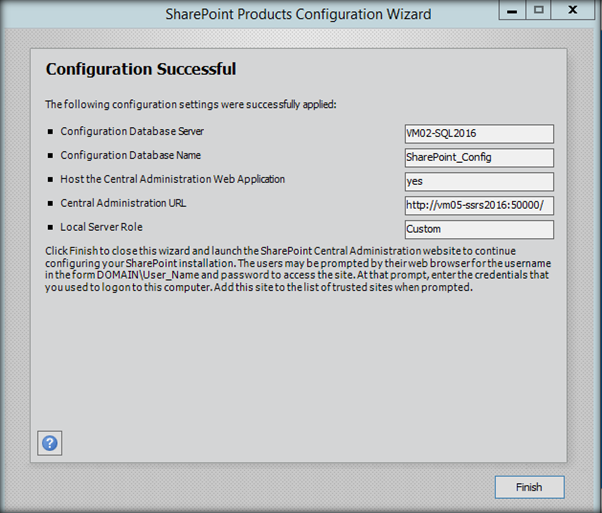The width and height of the screenshot is (602, 513).
Task: Click the "Configuration Database Name" label
Action: (129, 155)
